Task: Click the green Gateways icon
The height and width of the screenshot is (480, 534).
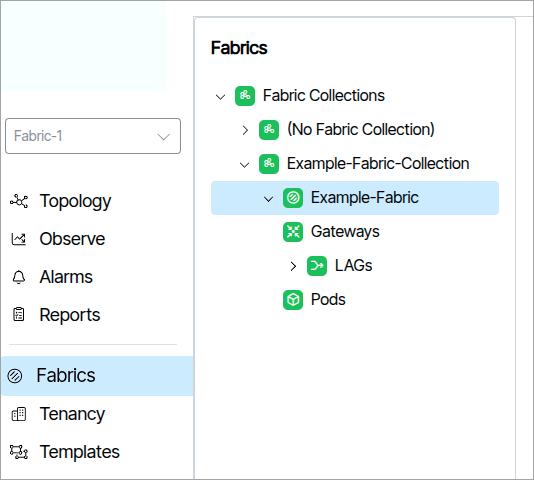Action: click(293, 232)
